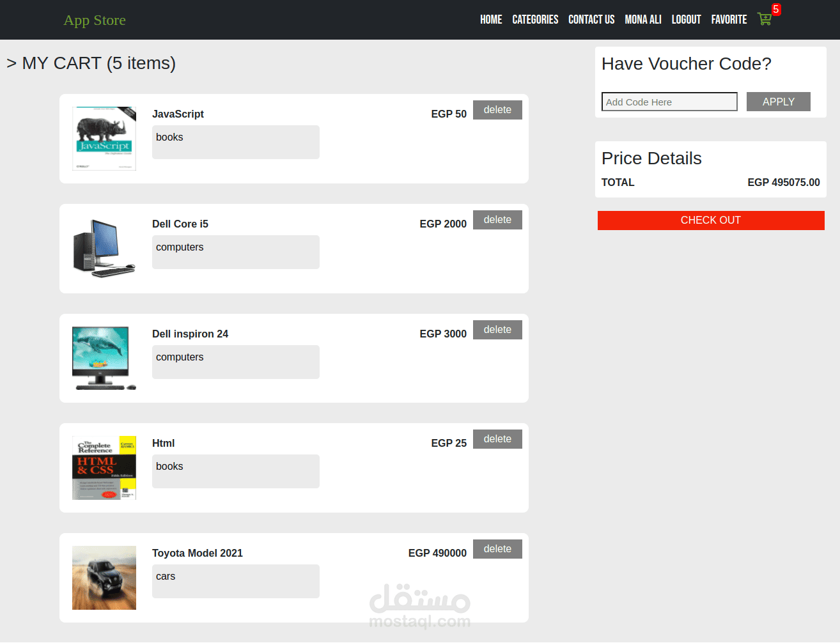The width and height of the screenshot is (840, 643).
Task: Open the shopping cart icon
Action: pyautogui.click(x=764, y=19)
